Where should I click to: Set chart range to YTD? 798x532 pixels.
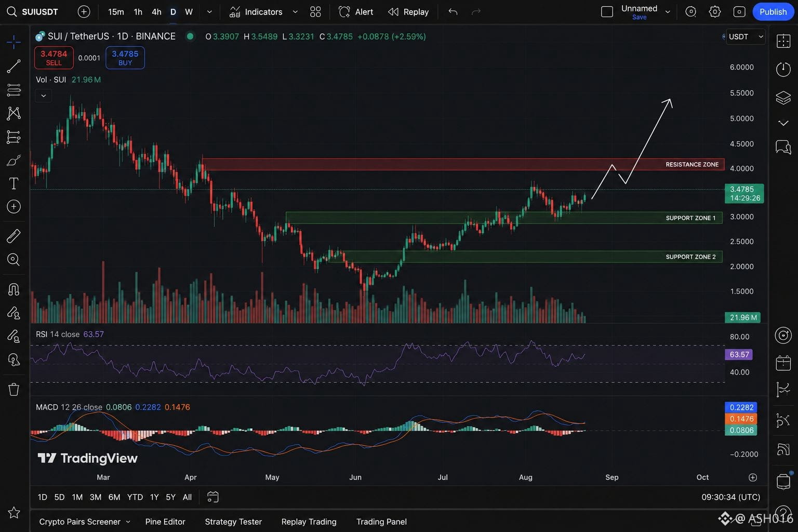tap(135, 497)
